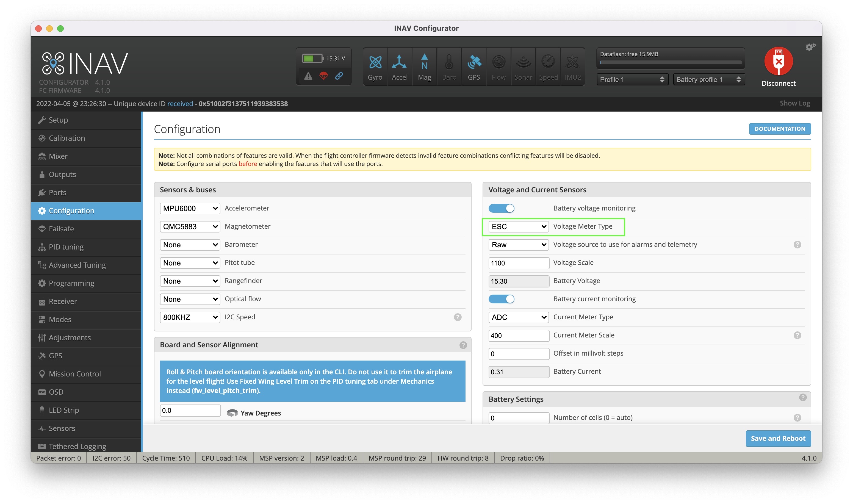Switch to the PID tuning tab
The image size is (853, 504).
(x=66, y=247)
